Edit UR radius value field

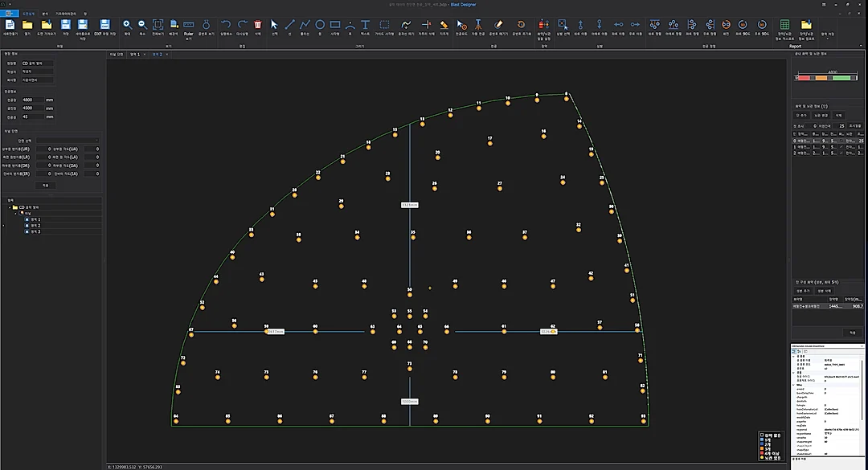43,149
